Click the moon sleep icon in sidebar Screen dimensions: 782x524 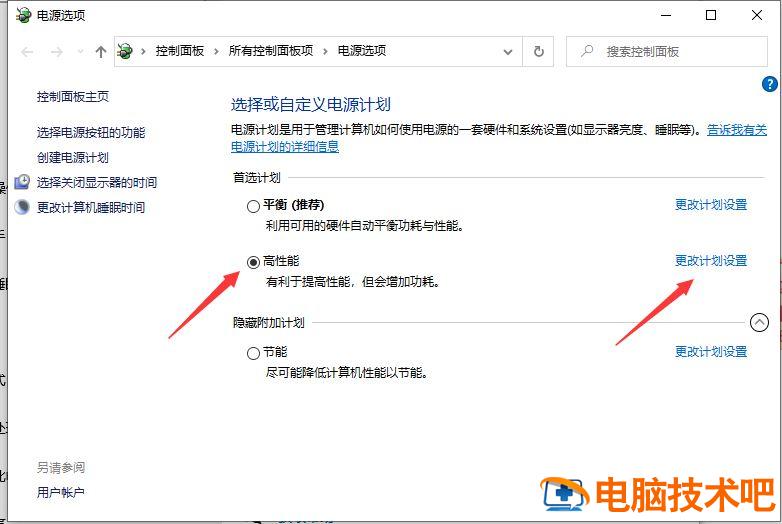pos(22,207)
